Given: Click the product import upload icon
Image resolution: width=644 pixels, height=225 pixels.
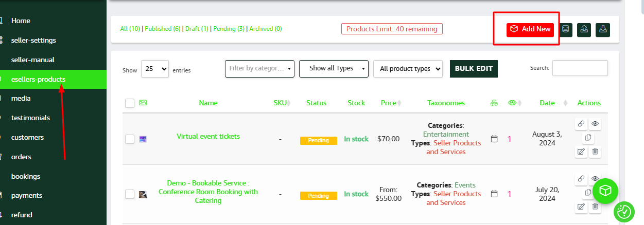Looking at the screenshot, I should click(584, 30).
